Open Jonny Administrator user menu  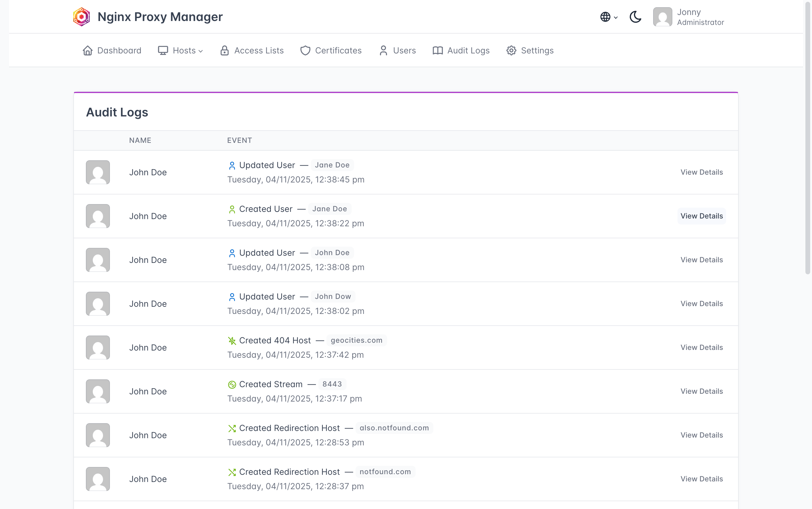point(688,17)
